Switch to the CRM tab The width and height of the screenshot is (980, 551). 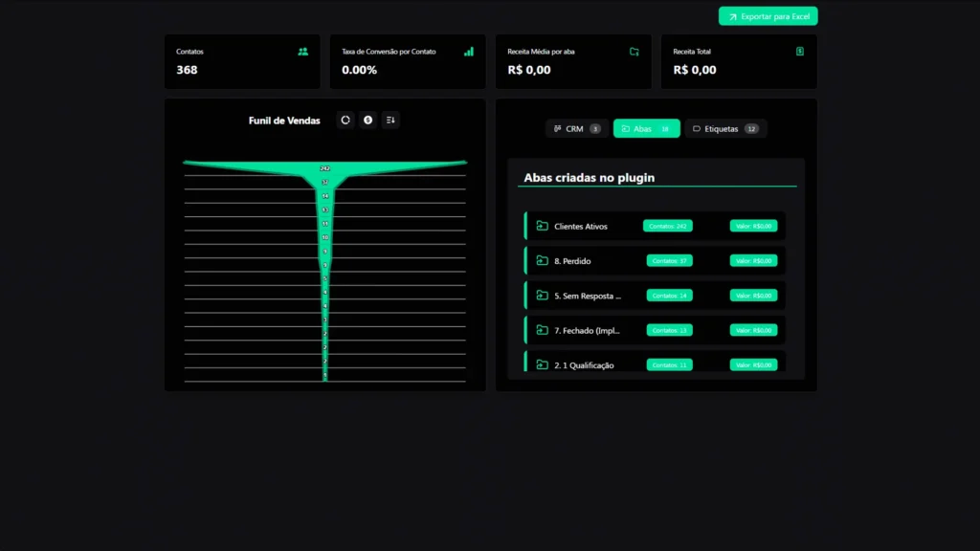tap(576, 129)
